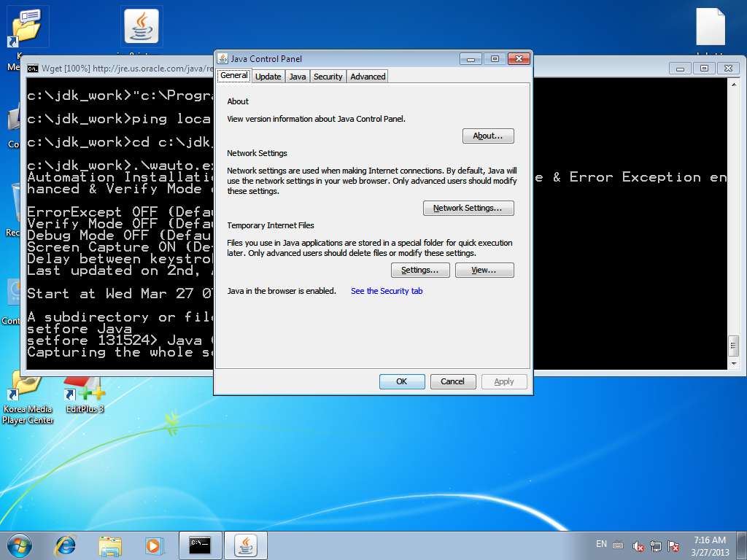Select the top-left folder desktop icon
The height and width of the screenshot is (560, 747).
point(27,28)
